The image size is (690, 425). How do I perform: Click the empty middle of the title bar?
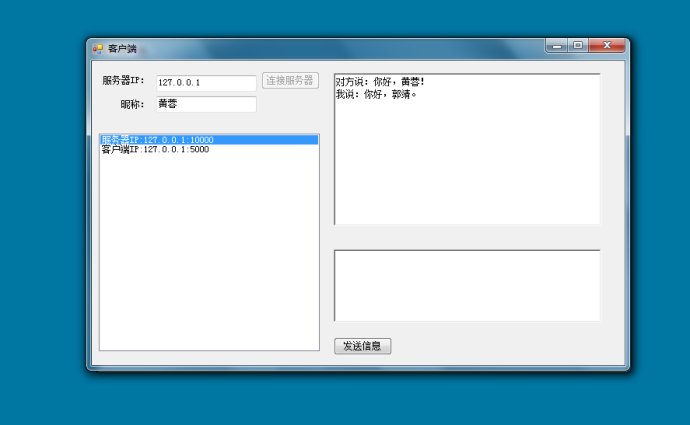(x=340, y=48)
